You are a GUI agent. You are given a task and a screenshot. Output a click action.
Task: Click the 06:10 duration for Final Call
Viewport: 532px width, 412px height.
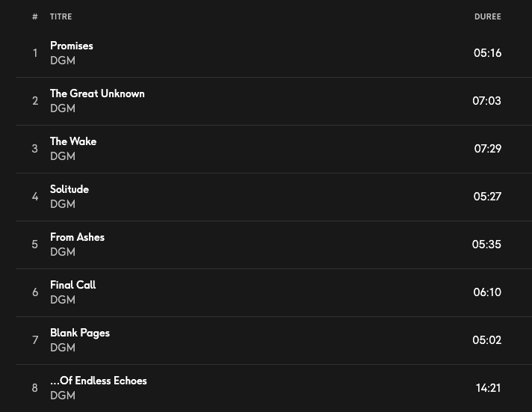click(x=487, y=292)
